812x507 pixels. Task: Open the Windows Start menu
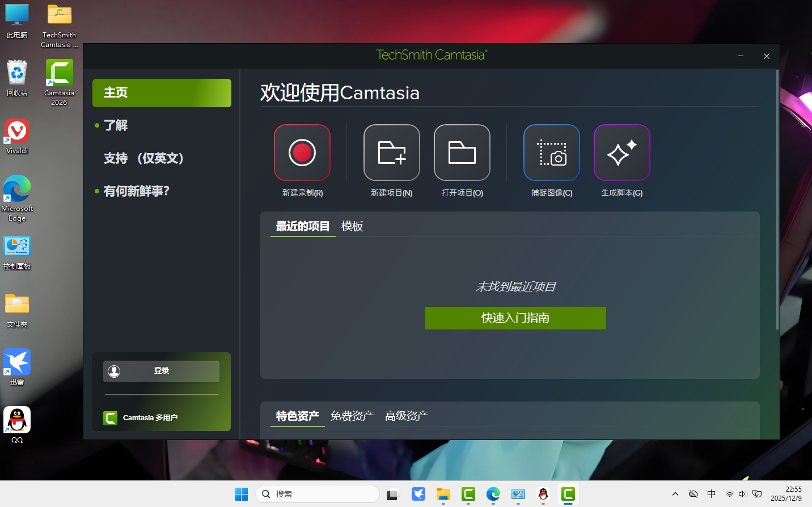click(242, 495)
